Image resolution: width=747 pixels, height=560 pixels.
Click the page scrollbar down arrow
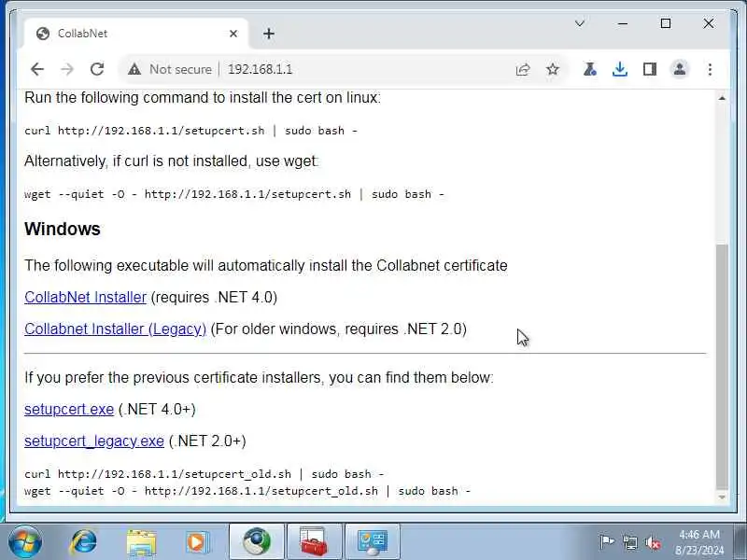722,497
